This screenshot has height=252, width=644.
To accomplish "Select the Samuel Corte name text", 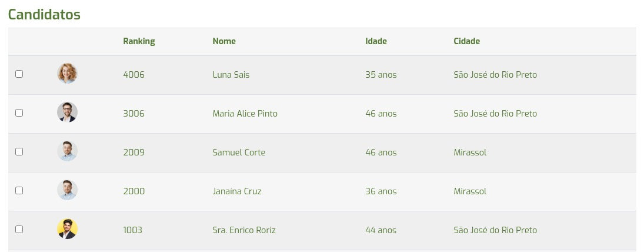I will [x=239, y=152].
